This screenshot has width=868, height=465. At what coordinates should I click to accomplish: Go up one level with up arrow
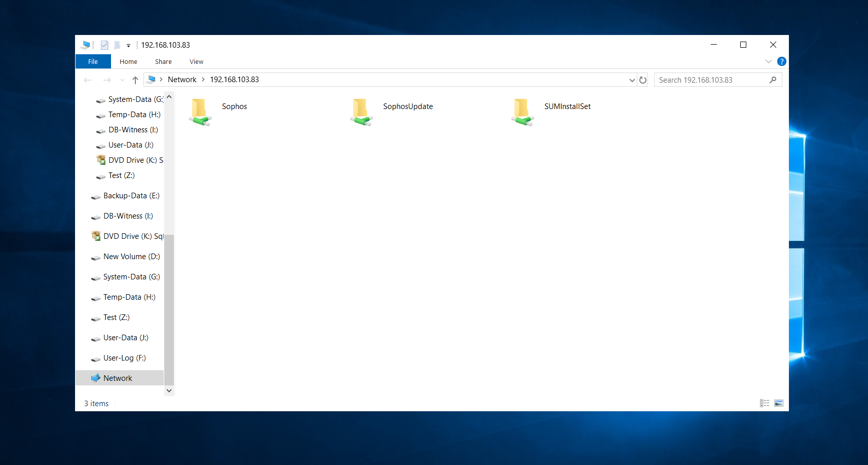[135, 80]
